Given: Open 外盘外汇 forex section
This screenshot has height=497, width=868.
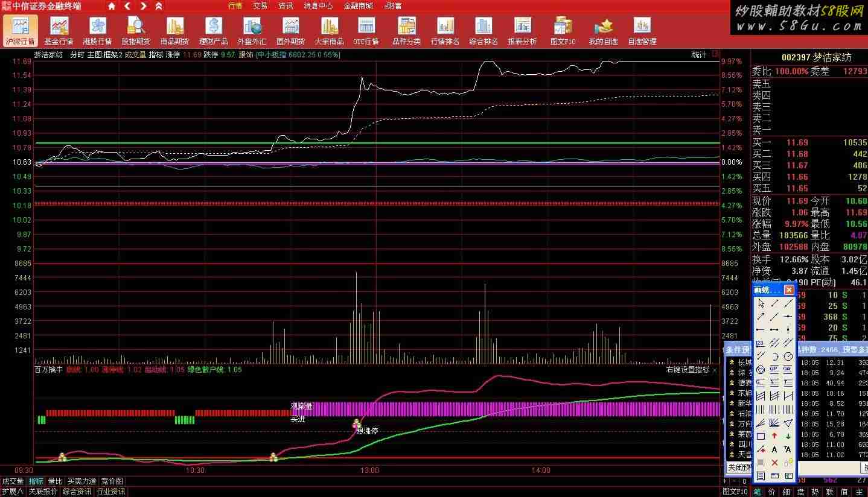Looking at the screenshot, I should 252,31.
